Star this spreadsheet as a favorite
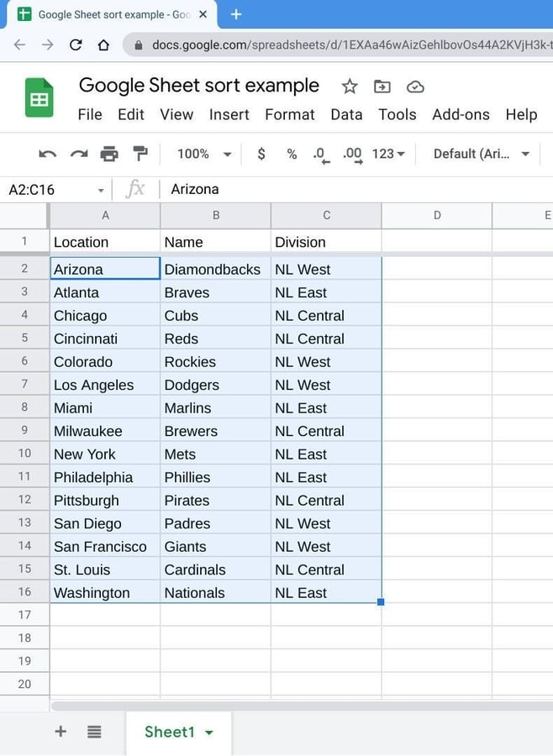This screenshot has width=553, height=756. pyautogui.click(x=349, y=87)
